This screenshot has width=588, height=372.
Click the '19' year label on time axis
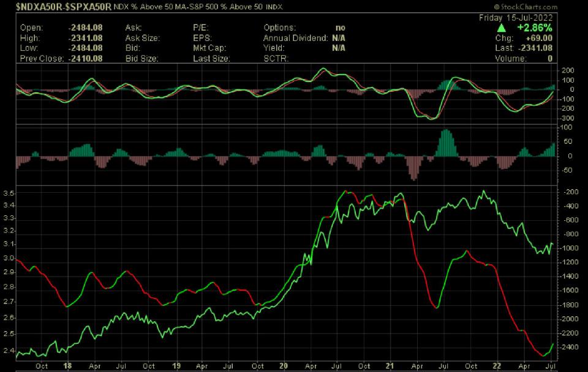tap(176, 366)
